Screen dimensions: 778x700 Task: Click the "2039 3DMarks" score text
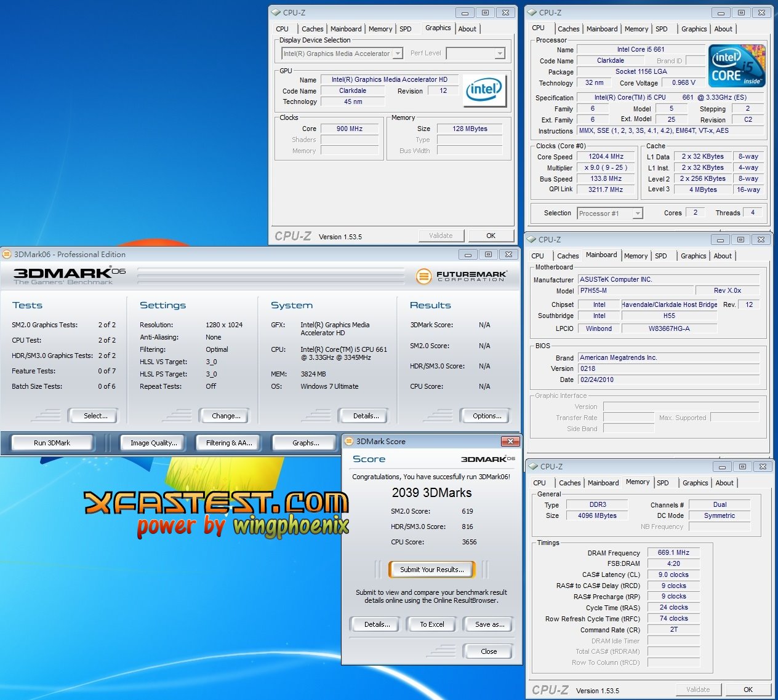[x=432, y=493]
